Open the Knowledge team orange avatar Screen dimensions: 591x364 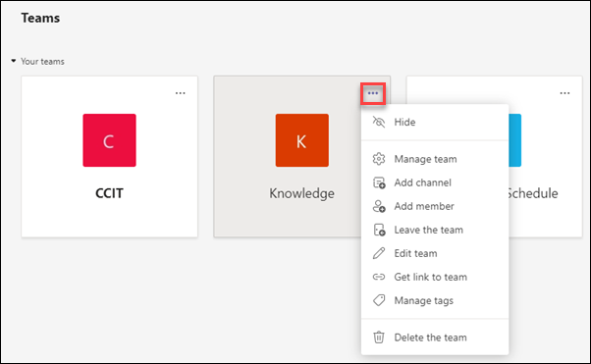(302, 140)
